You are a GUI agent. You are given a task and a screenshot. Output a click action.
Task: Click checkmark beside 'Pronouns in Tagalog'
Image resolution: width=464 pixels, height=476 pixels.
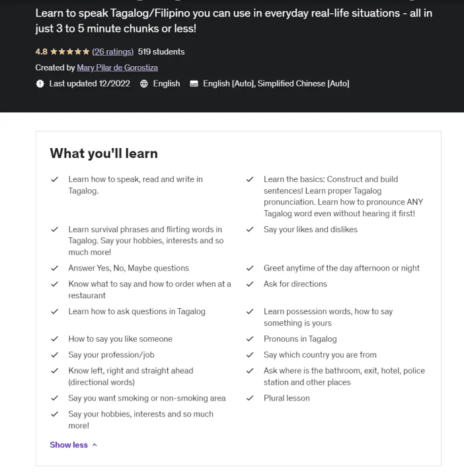pos(250,338)
